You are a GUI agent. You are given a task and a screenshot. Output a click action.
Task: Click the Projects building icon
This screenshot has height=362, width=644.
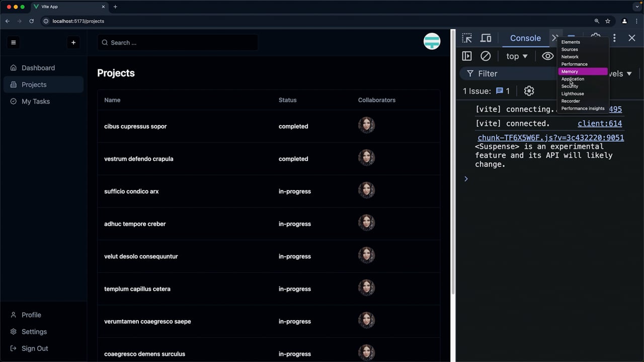point(14,84)
